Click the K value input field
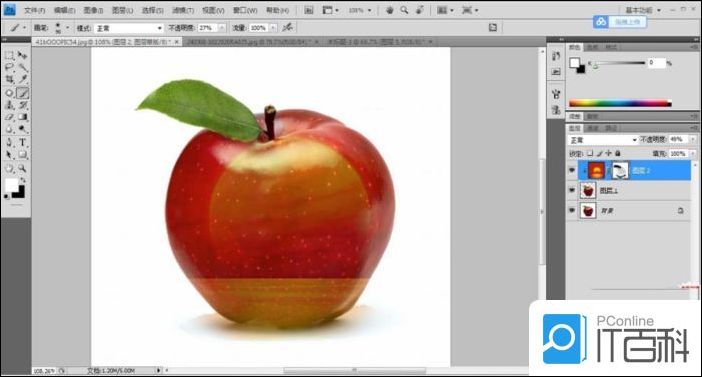Screen dimensions: 702x377 click(x=656, y=63)
